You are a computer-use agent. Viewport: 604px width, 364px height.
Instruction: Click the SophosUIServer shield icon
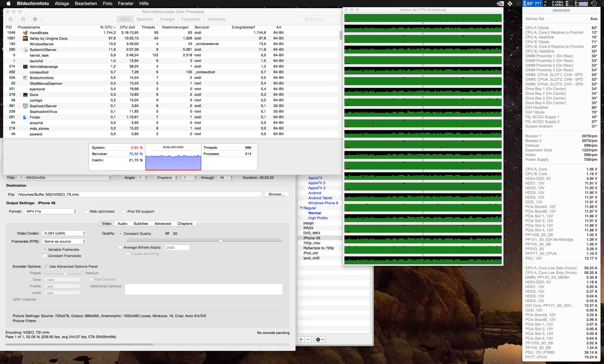pos(25,106)
